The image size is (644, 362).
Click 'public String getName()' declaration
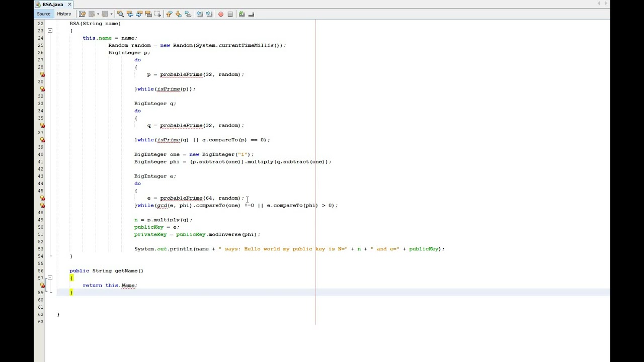107,271
